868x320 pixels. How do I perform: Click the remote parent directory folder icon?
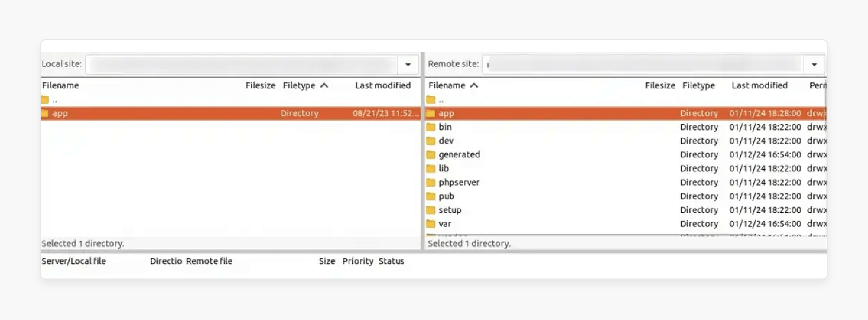pos(431,100)
